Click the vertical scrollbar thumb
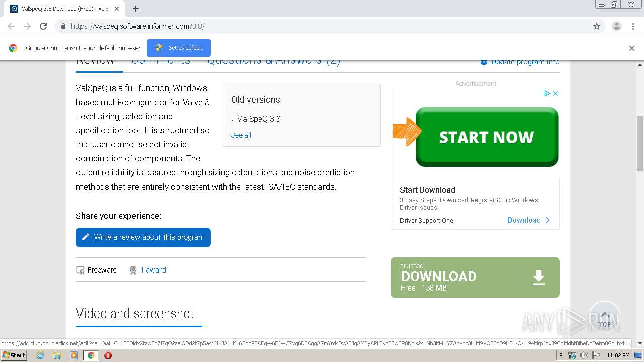The image size is (644, 362). coord(640,143)
